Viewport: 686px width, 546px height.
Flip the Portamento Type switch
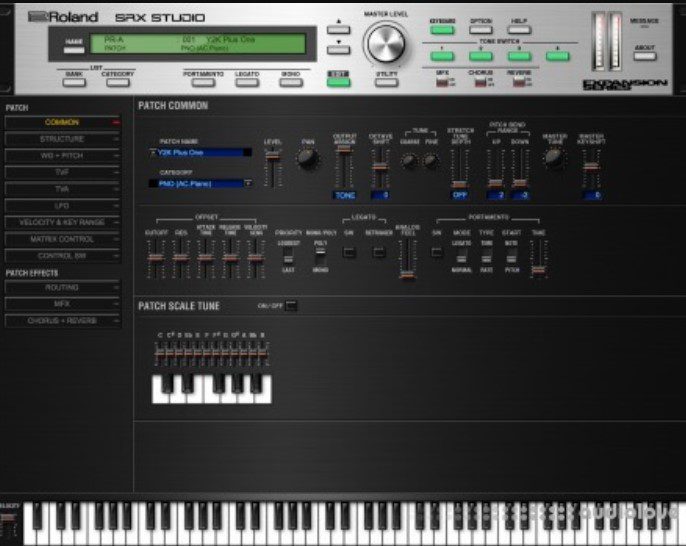click(x=486, y=256)
